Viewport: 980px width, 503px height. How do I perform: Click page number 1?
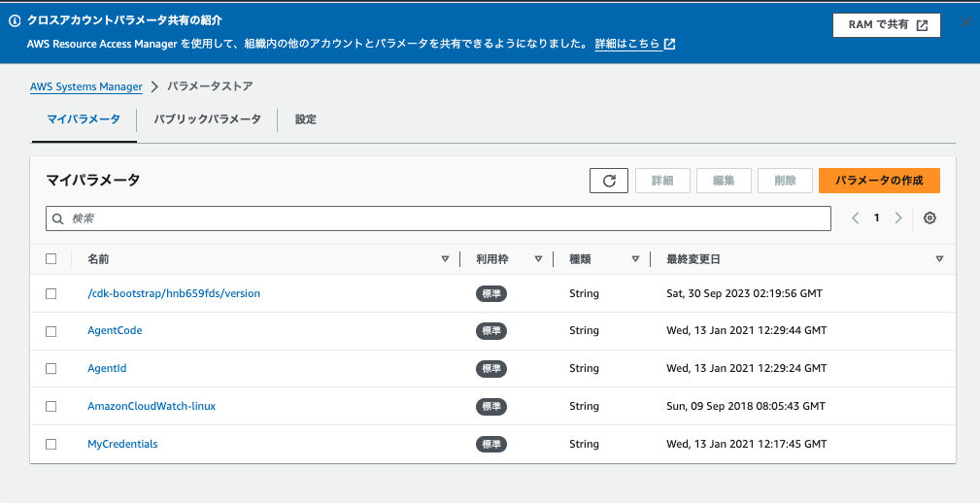877,218
